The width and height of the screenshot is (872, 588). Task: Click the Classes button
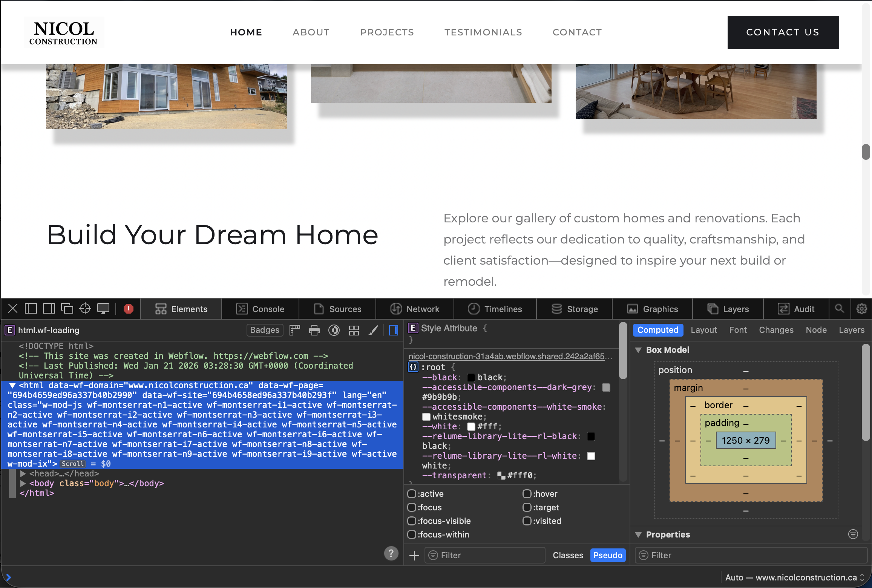(x=567, y=555)
